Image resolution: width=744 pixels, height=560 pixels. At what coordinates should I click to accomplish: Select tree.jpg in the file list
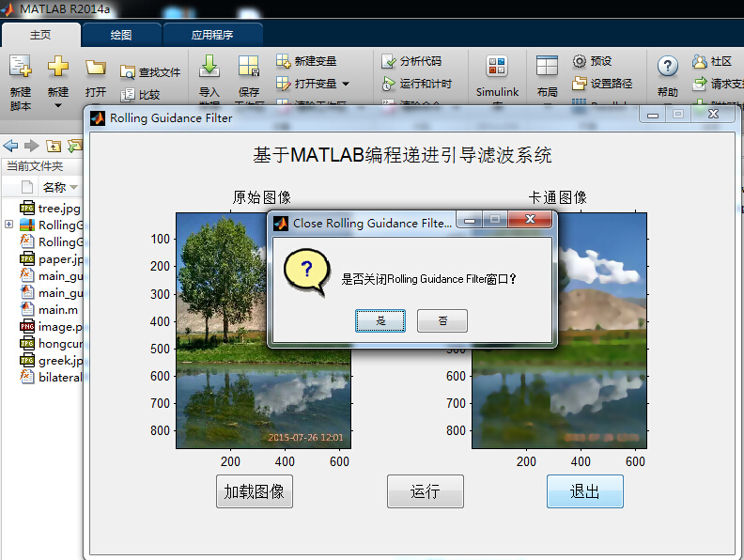[x=51, y=209]
